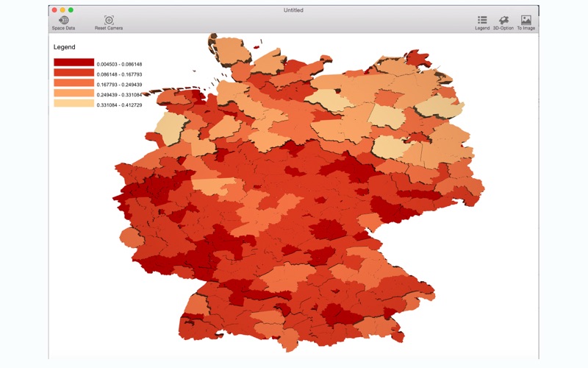Minimize the window with yellow button
Screen dimensions: 588x368
tap(62, 10)
